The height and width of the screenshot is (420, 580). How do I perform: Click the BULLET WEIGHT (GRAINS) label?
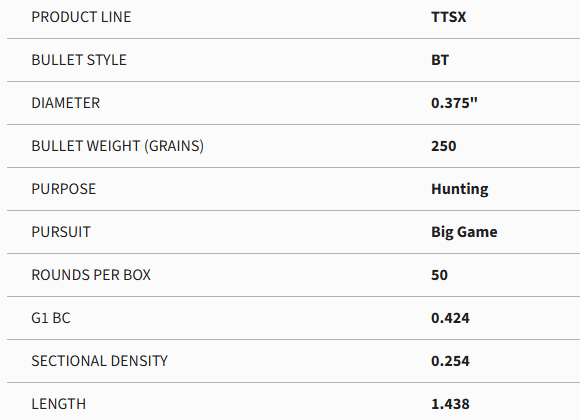(x=118, y=146)
